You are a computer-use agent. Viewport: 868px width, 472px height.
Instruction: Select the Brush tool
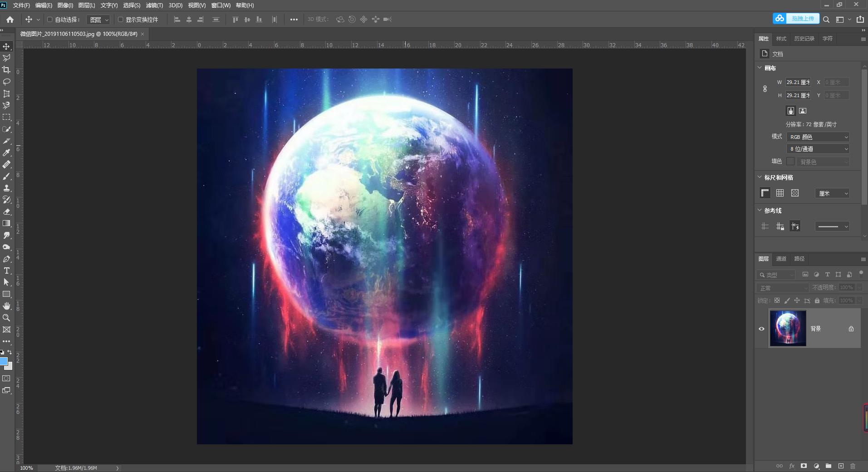click(x=6, y=176)
